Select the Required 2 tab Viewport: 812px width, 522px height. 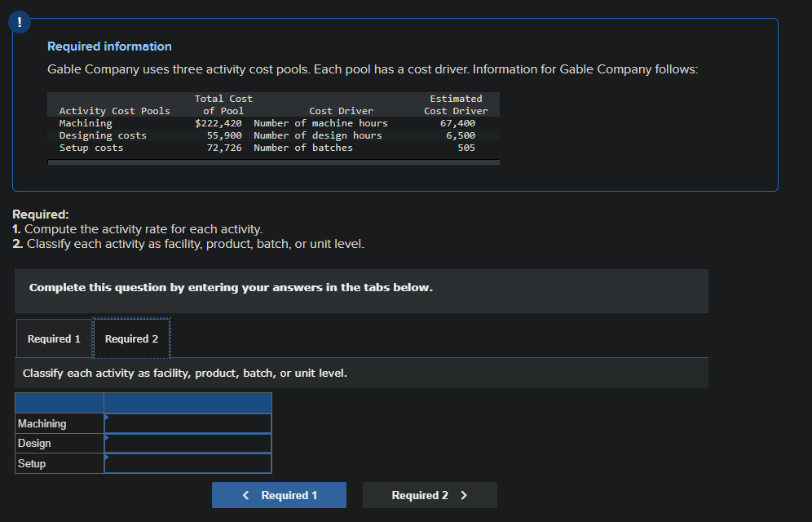(131, 339)
